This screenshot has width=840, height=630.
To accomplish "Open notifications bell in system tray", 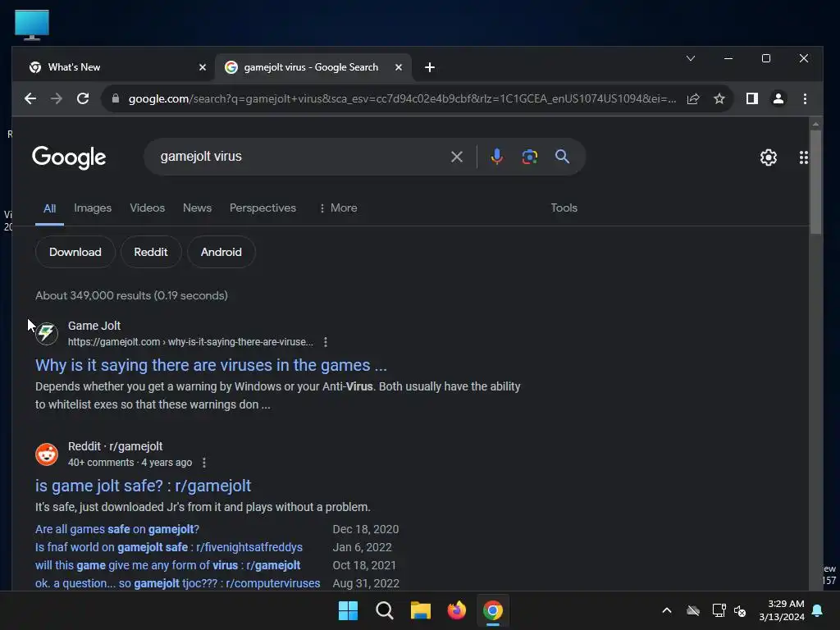I will coord(818,610).
